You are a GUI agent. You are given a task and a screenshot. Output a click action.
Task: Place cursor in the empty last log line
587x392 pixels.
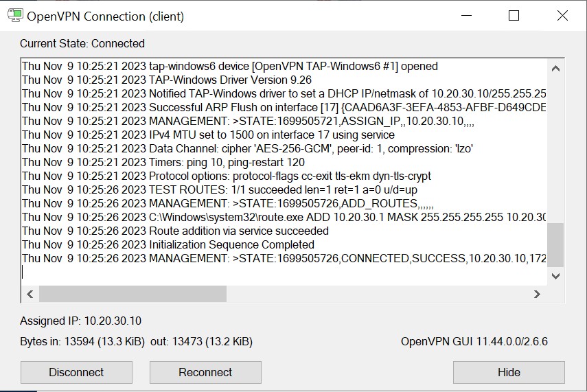[x=284, y=272]
